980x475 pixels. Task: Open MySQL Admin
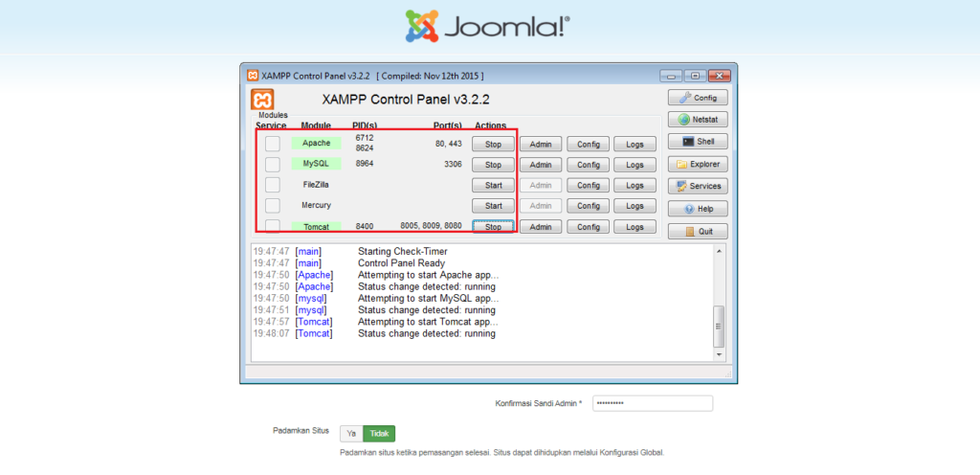[x=541, y=165]
